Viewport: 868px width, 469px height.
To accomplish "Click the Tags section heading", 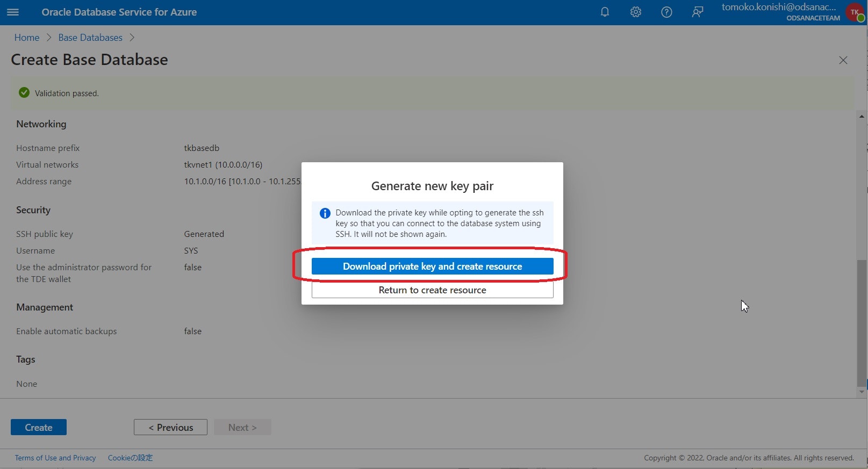I will 26,359.
